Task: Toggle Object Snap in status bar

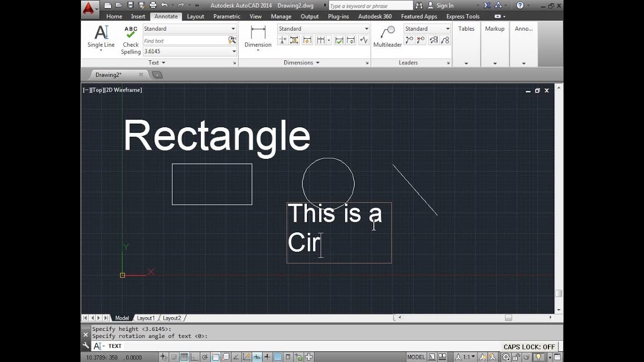Action: 215,357
